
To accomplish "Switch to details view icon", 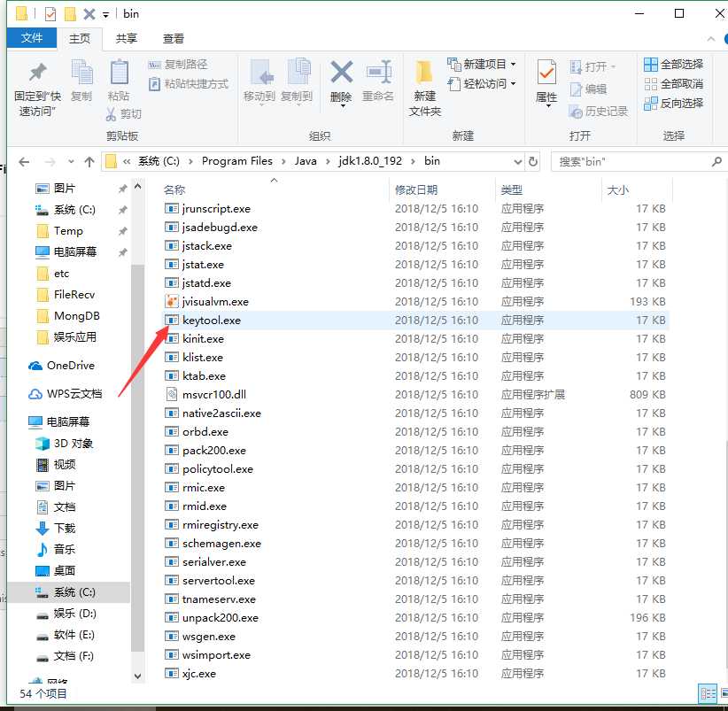I will [x=708, y=694].
